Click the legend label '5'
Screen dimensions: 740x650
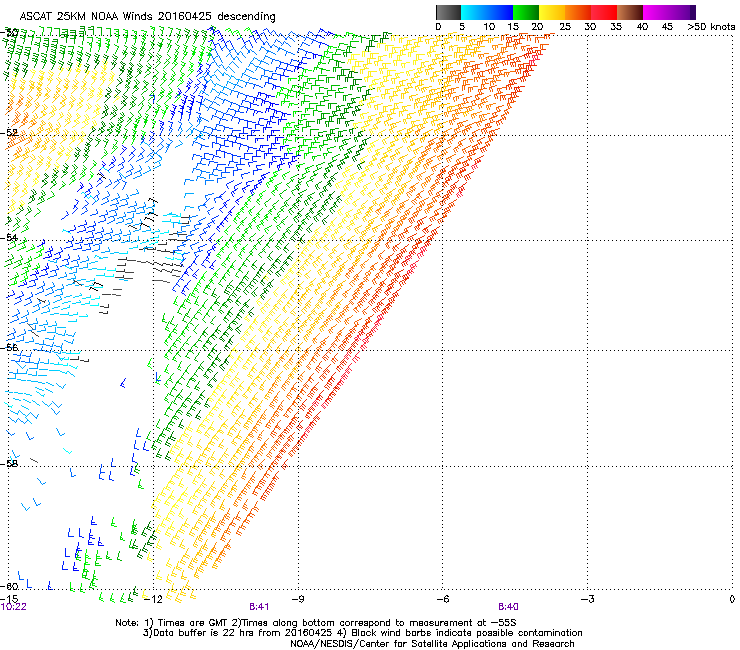[x=462, y=27]
